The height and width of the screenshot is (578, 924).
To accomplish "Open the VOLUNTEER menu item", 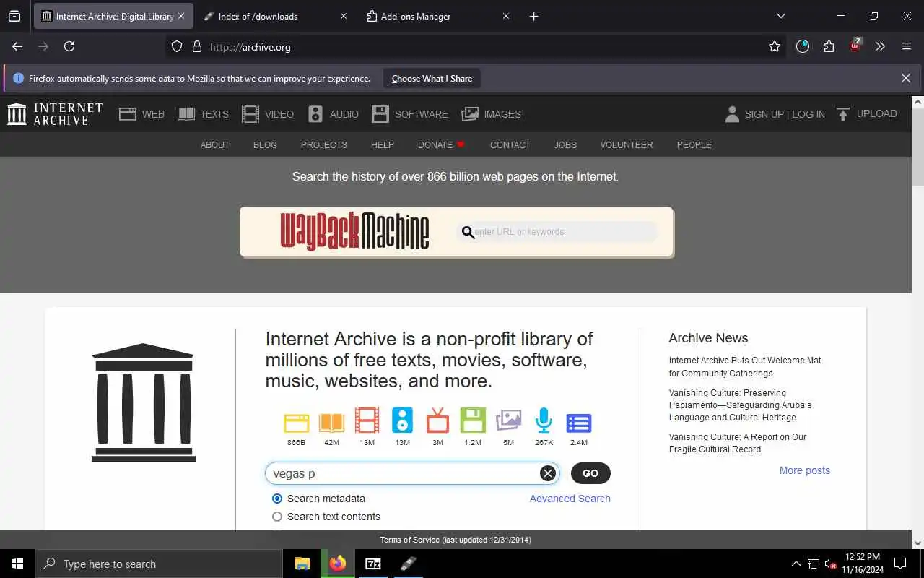I will 627,144.
